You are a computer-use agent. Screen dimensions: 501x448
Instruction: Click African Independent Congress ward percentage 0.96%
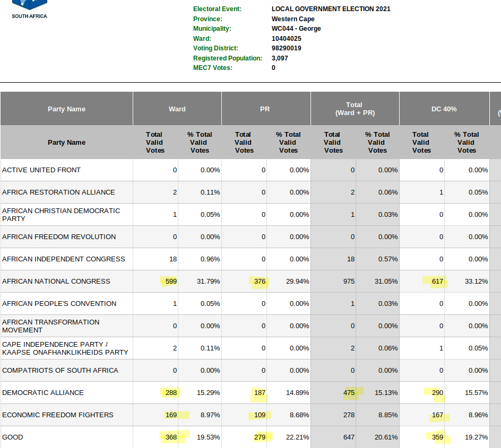click(210, 259)
